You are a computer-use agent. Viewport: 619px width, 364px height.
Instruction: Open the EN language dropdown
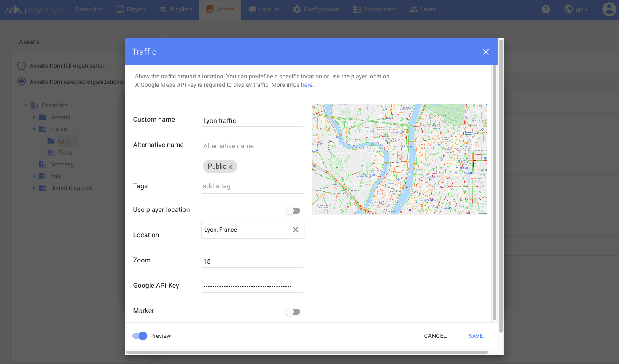coord(576,9)
